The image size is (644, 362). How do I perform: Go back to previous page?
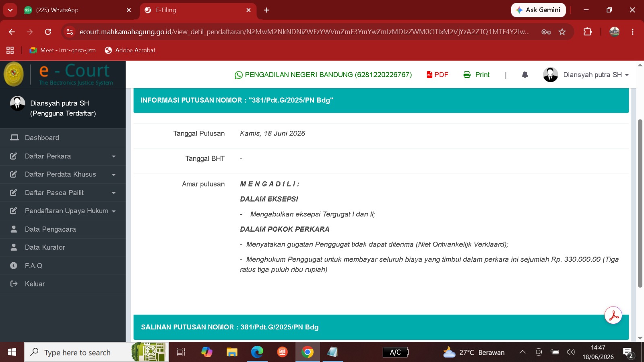(x=12, y=32)
